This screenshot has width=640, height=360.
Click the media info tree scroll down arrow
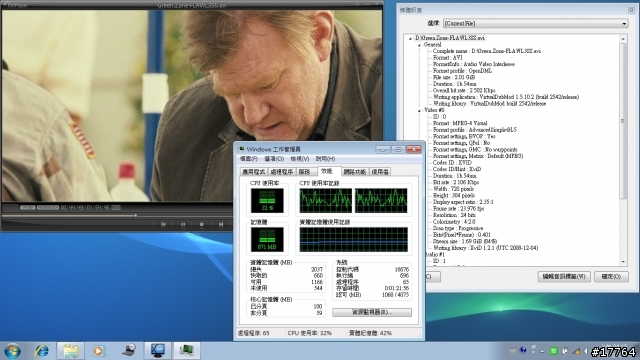[x=623, y=262]
